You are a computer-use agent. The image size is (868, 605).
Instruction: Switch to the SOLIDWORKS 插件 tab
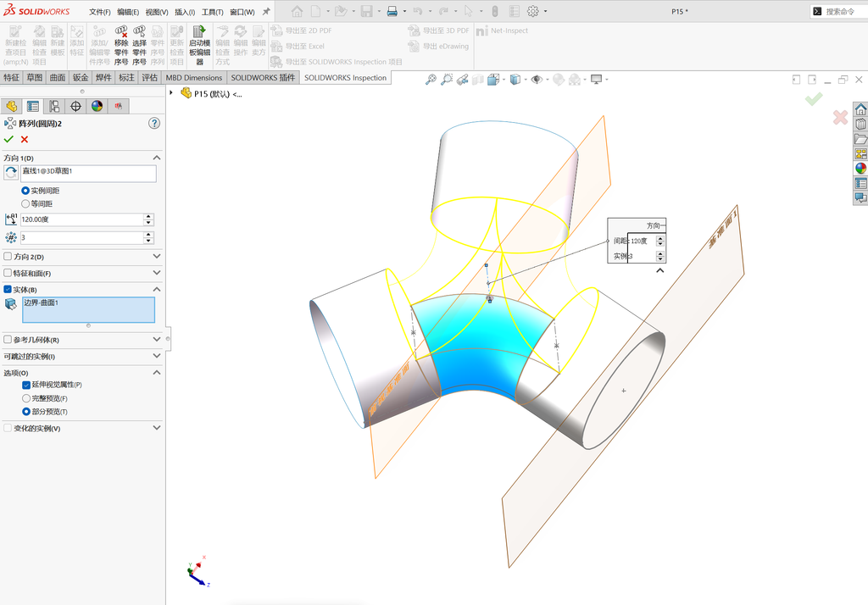click(263, 77)
